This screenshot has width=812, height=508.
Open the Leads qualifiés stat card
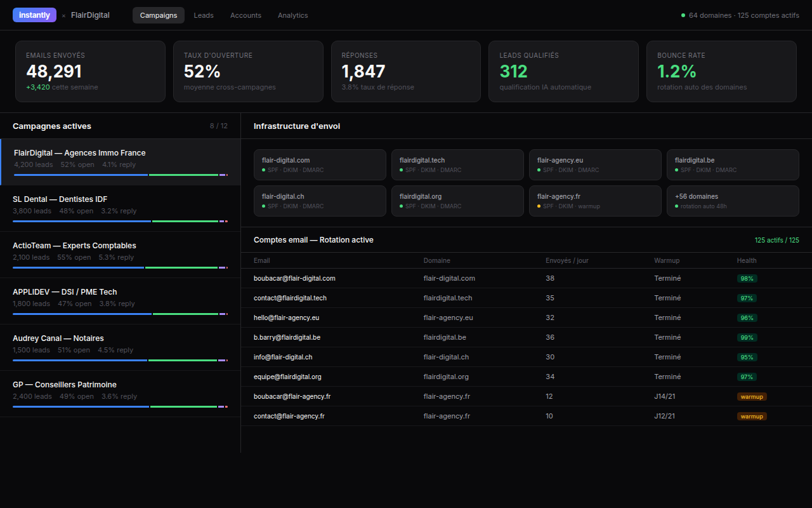(563, 71)
